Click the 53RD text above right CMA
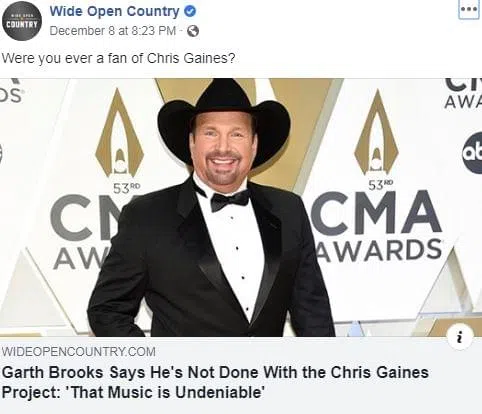 (381, 185)
